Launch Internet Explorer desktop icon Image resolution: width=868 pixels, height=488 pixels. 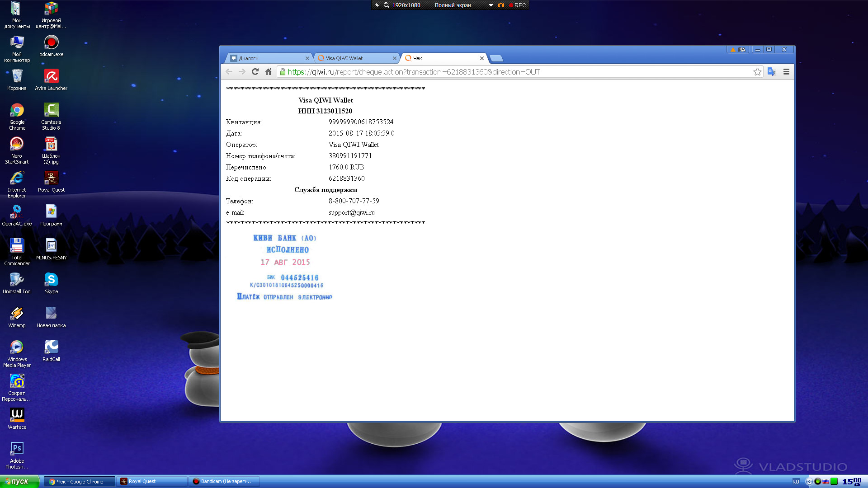point(17,184)
